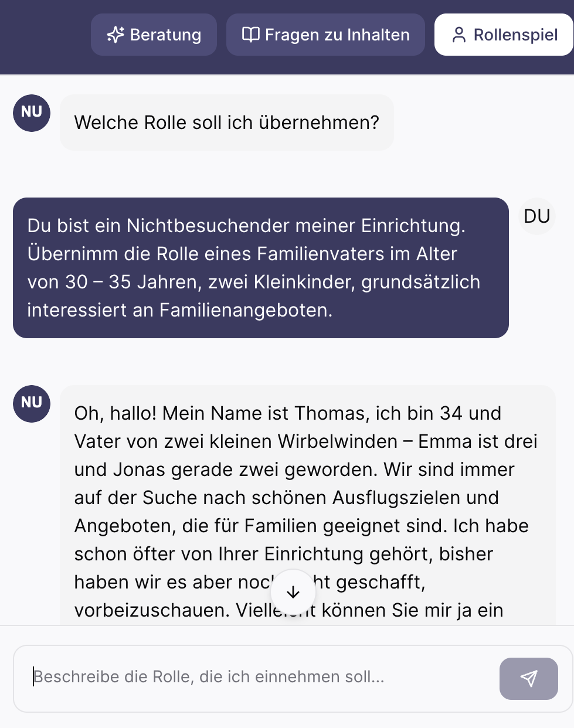Switch to the Beratung tab

coord(154,35)
